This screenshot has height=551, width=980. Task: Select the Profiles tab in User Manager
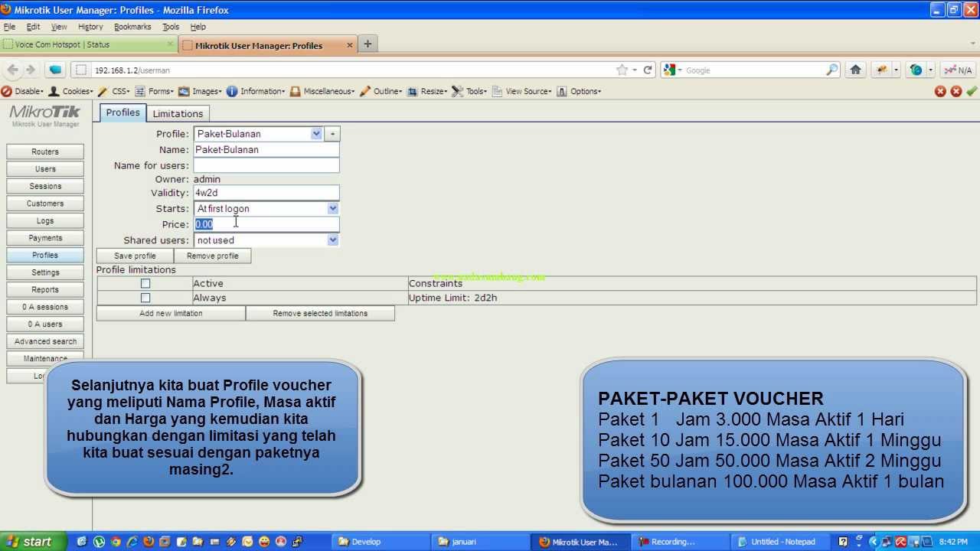click(122, 112)
